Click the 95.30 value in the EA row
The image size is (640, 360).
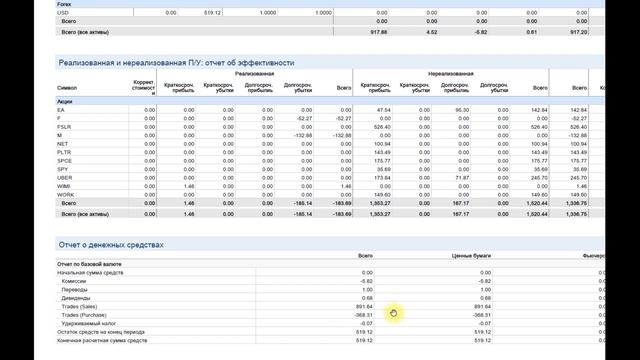click(462, 110)
